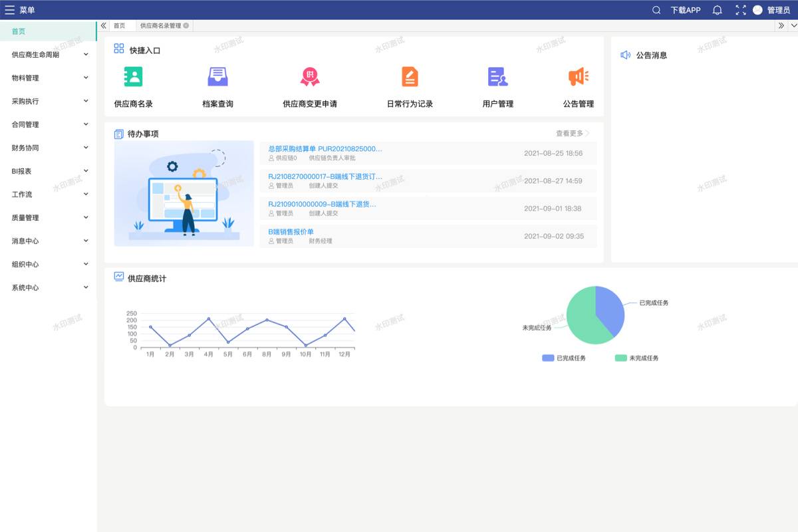Click the 日常行为记录 document icon
The height and width of the screenshot is (532, 798).
(x=410, y=77)
